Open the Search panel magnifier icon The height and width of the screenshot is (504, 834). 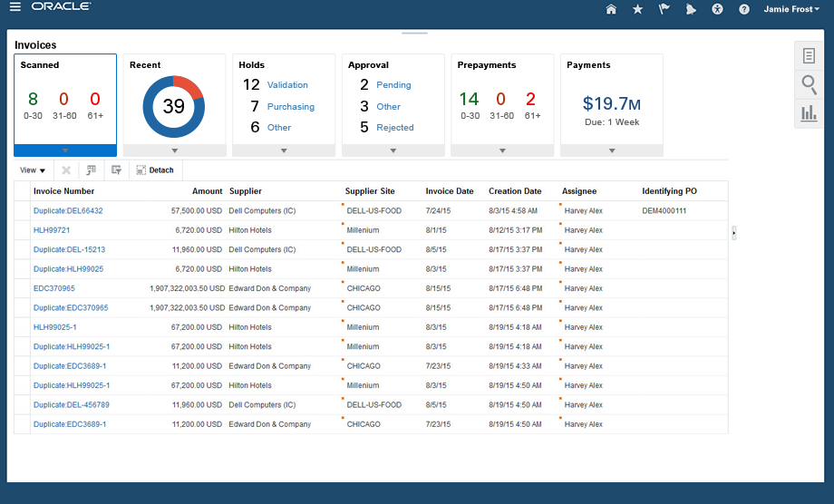pos(809,85)
